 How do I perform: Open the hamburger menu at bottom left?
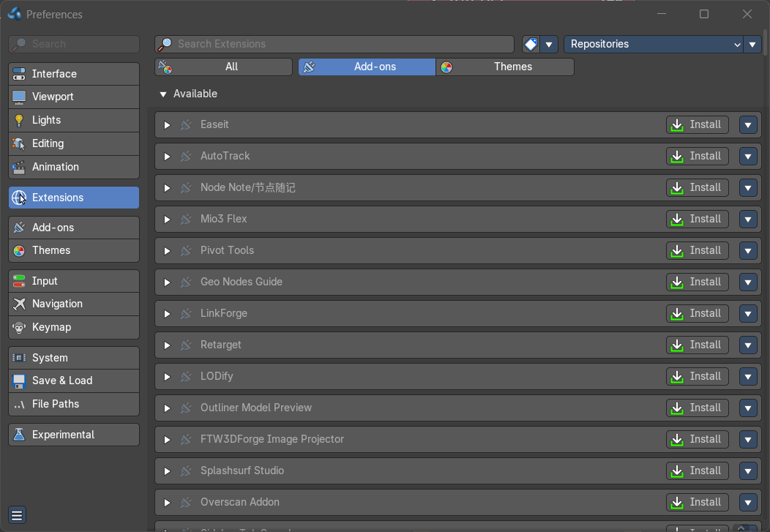(17, 515)
